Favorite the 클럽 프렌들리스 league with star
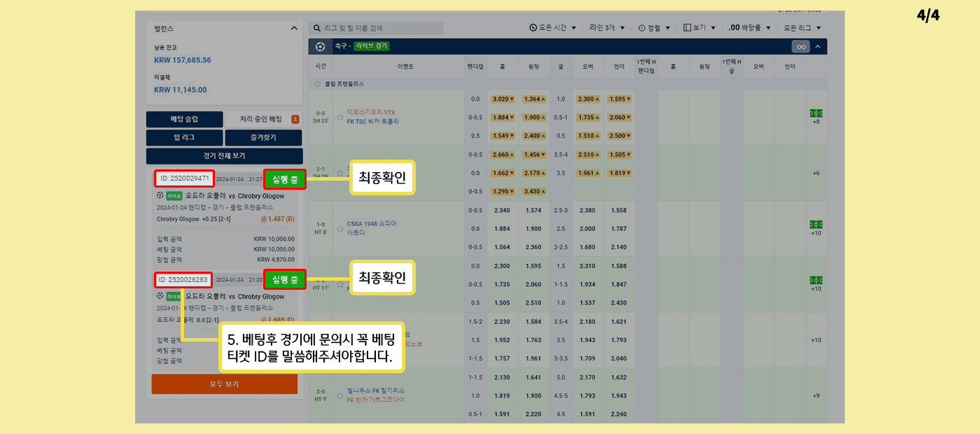The height and width of the screenshot is (434, 980). tap(318, 83)
